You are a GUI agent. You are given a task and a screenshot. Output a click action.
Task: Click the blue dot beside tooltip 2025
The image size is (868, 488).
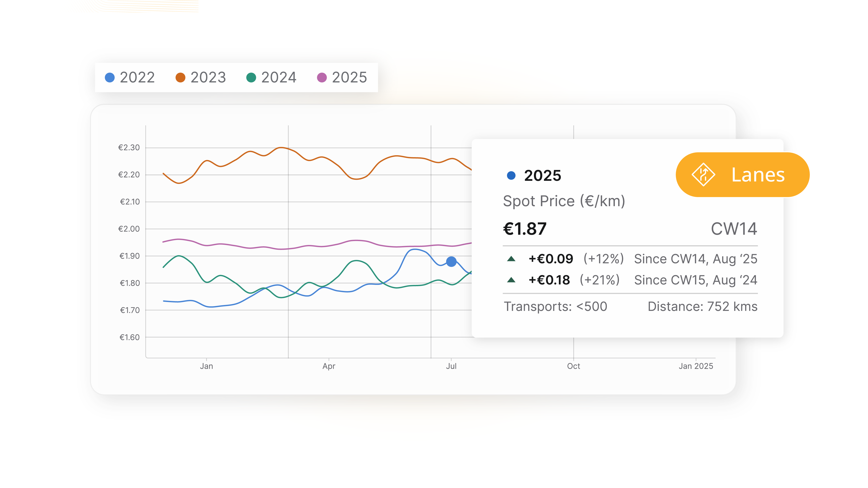click(x=511, y=175)
